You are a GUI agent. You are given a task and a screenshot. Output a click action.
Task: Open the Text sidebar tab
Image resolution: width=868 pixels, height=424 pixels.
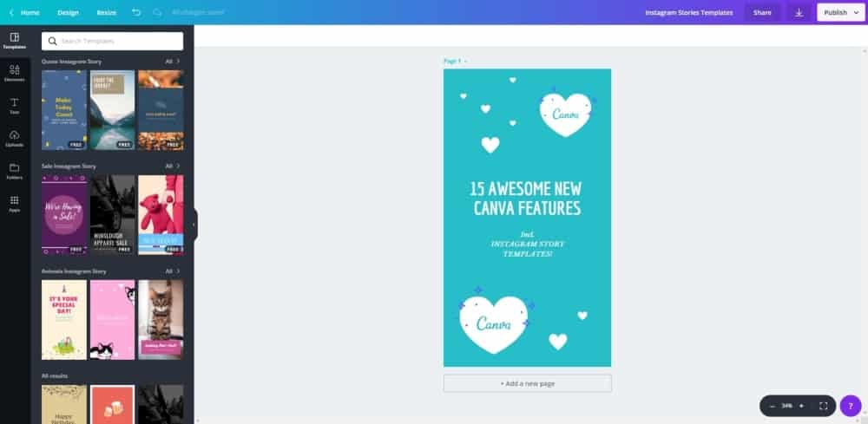15,106
